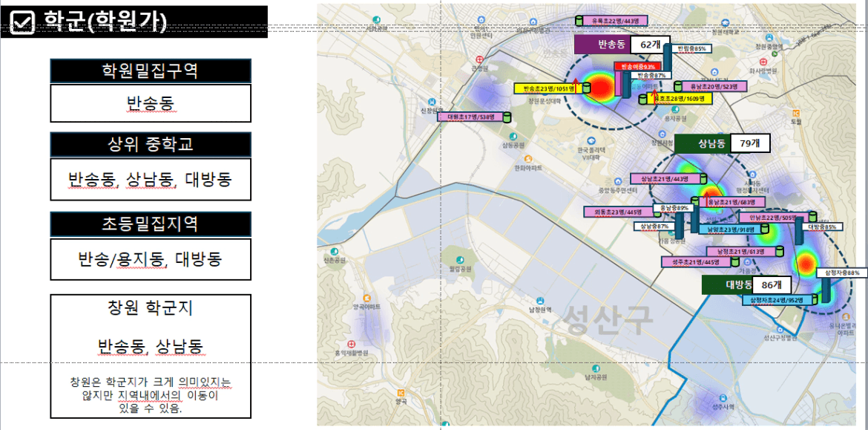The height and width of the screenshot is (430, 868).
Task: Click the 남지공원 park marker icon
Action: (595, 368)
